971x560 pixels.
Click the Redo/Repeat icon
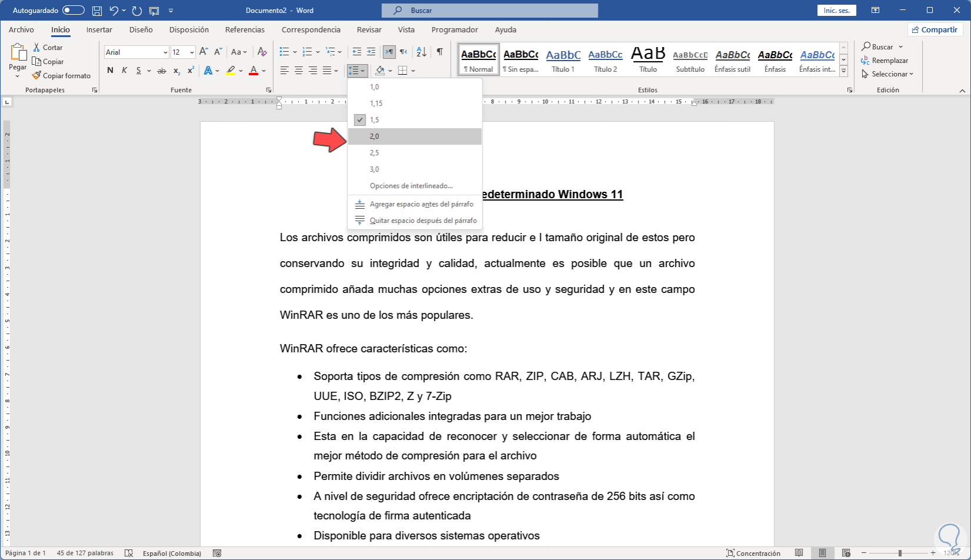pyautogui.click(x=137, y=11)
